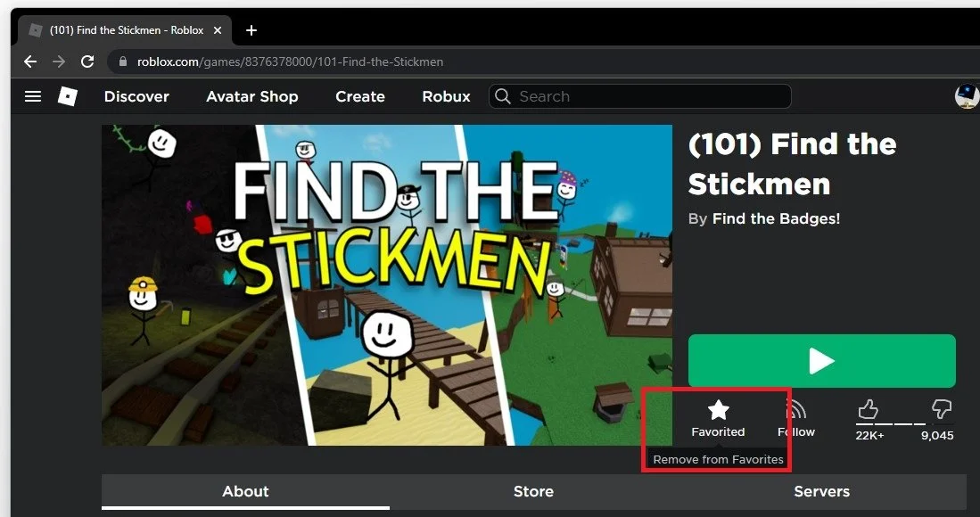980x517 pixels.
Task: Click the Find the Stickmen game thumbnail
Action: coord(387,284)
